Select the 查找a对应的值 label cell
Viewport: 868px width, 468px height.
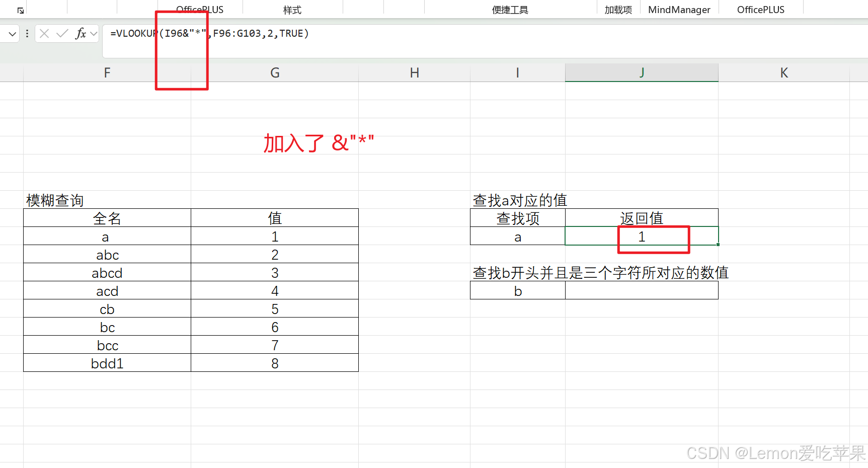tap(518, 200)
